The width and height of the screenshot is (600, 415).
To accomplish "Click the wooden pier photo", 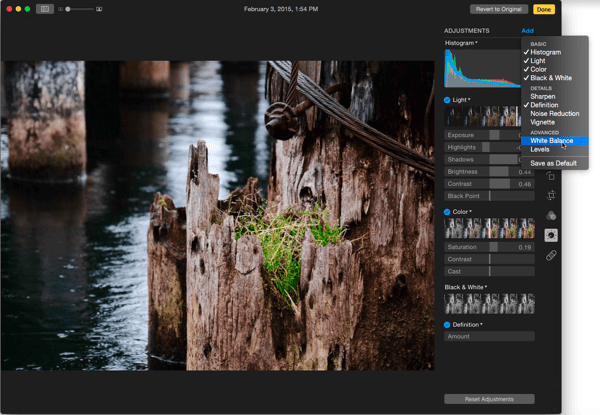I will [x=217, y=216].
